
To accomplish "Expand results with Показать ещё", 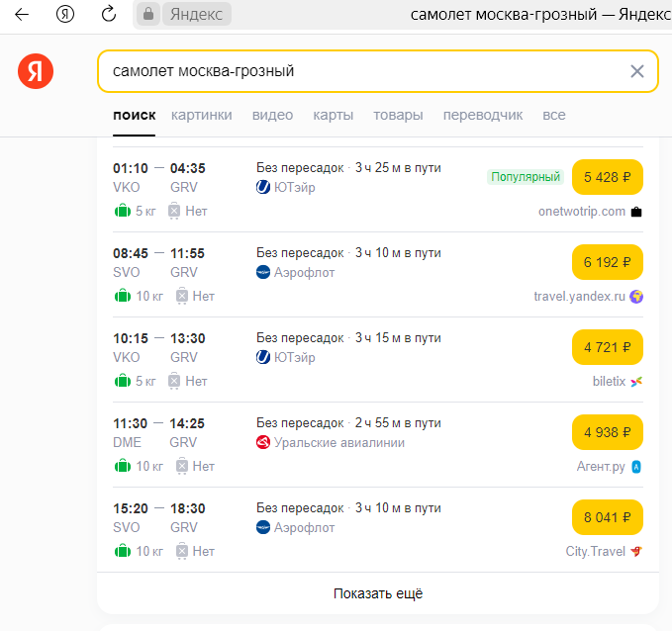I will pos(378,593).
